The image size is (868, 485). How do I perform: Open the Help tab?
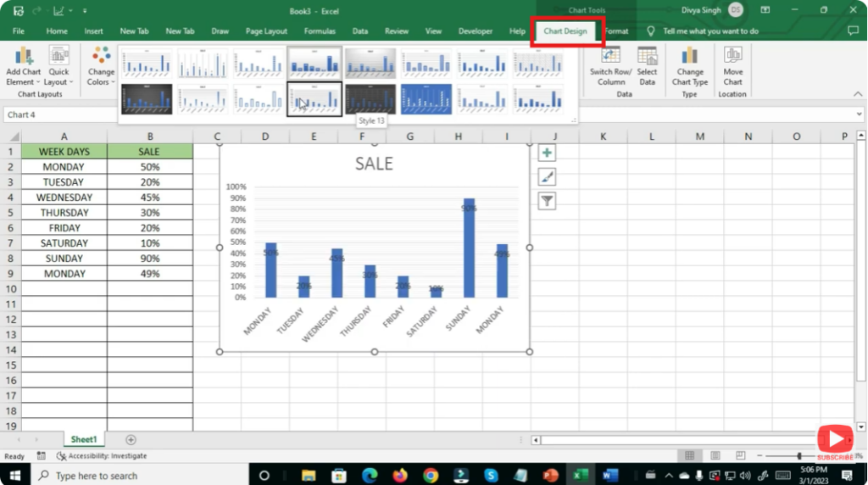[x=517, y=31]
